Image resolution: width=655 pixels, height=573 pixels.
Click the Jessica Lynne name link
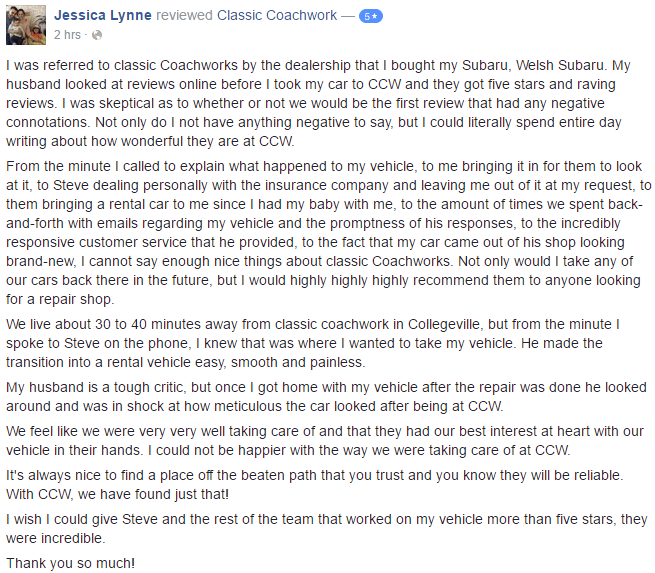pos(103,15)
